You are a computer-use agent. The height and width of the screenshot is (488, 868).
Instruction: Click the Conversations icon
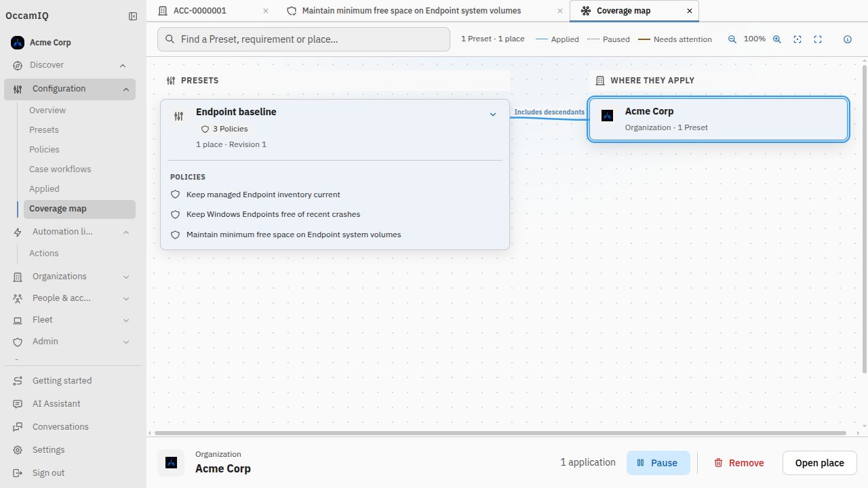click(x=18, y=427)
